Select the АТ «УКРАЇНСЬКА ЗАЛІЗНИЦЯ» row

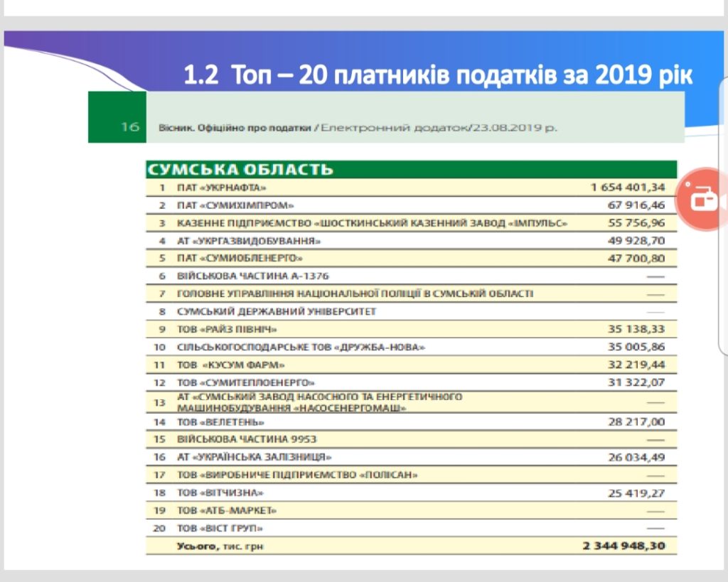[x=255, y=457]
